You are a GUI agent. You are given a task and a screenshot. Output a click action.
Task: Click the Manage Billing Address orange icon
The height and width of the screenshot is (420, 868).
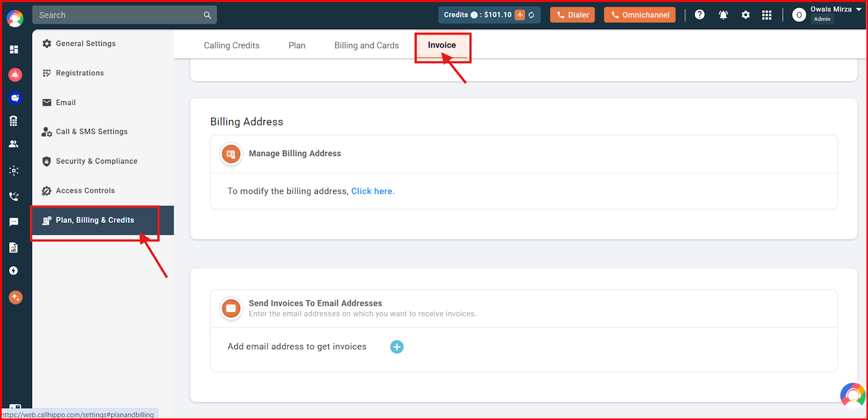[x=231, y=154]
